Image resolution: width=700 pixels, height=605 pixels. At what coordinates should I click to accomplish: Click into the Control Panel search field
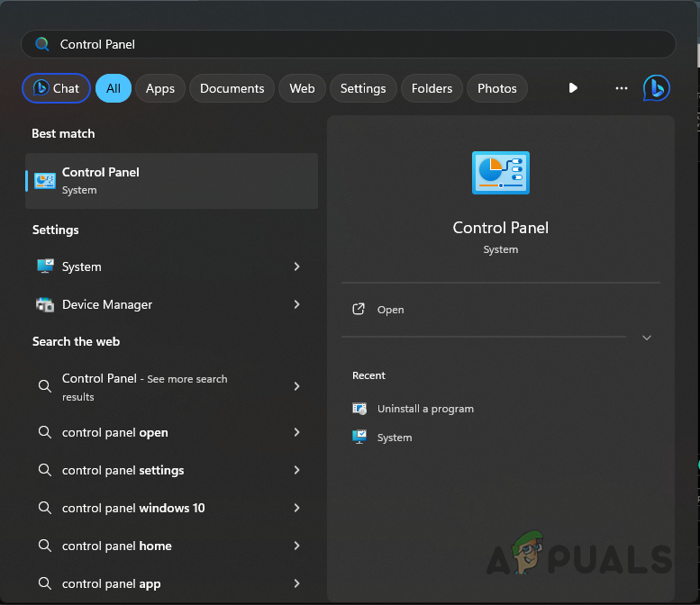coord(349,44)
